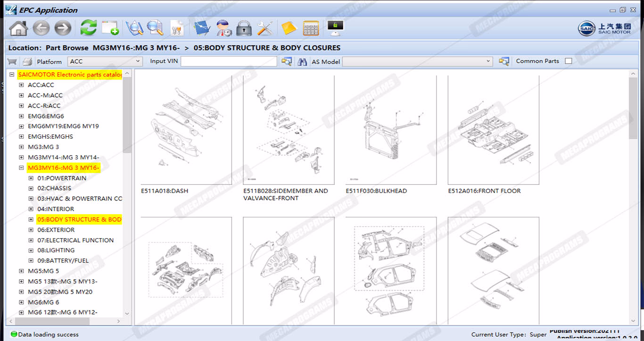Select 02:CHASSIS in the tree
Screen dimensions: 644x341
(54, 188)
